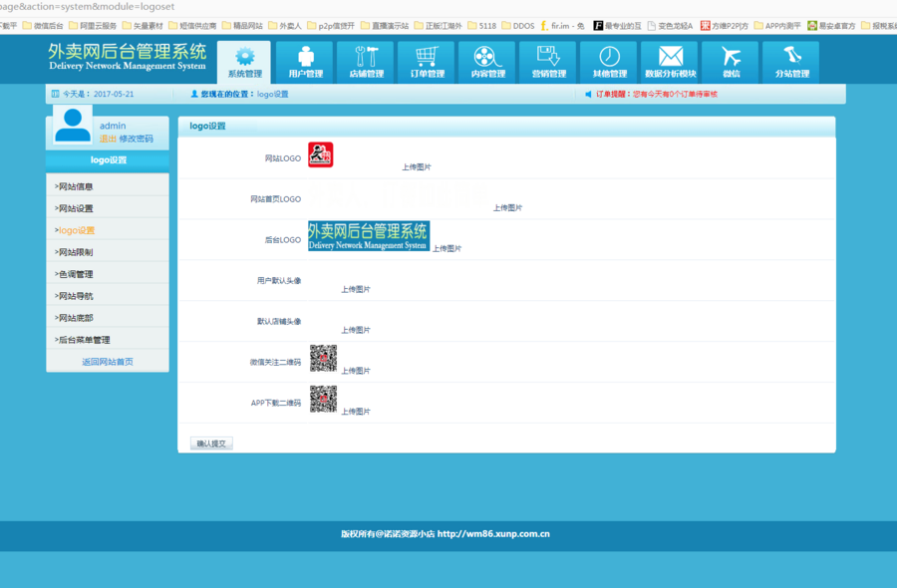Select 色调管理 in sidebar

(108, 274)
